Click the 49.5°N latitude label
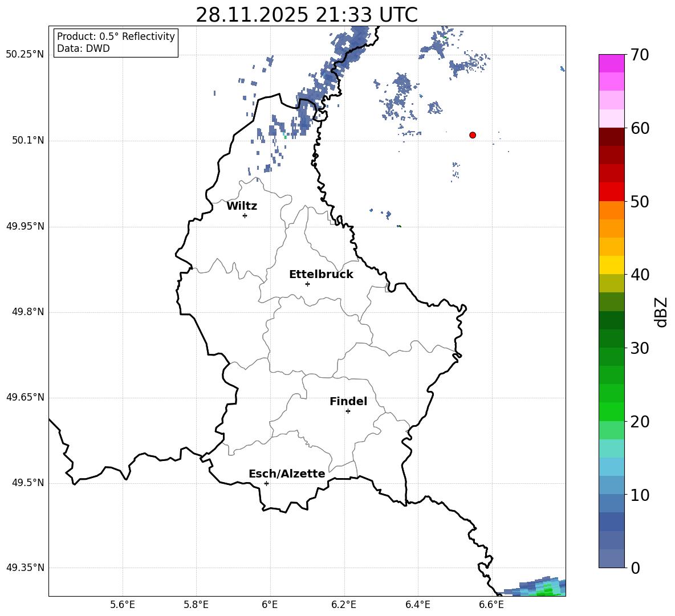This screenshot has width=675, height=616. (x=28, y=483)
